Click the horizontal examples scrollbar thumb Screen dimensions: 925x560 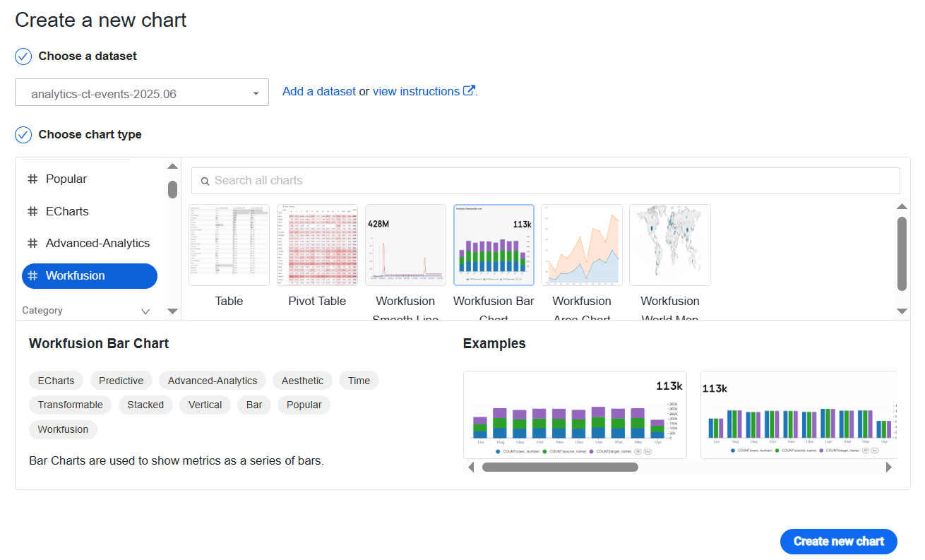click(560, 467)
